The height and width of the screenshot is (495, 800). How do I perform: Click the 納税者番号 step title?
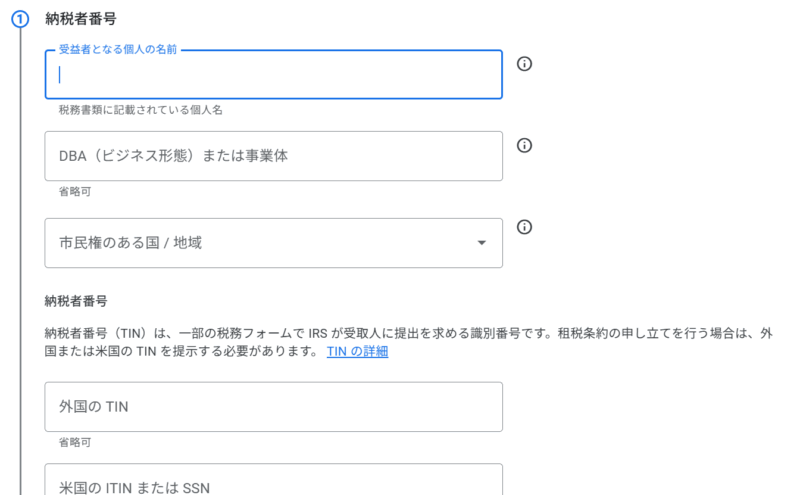tap(80, 19)
